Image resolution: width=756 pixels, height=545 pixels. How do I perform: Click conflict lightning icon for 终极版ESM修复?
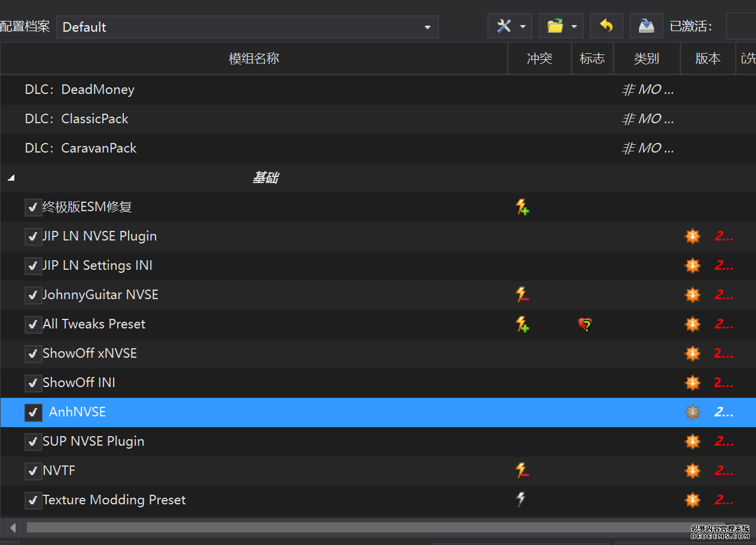click(x=522, y=207)
